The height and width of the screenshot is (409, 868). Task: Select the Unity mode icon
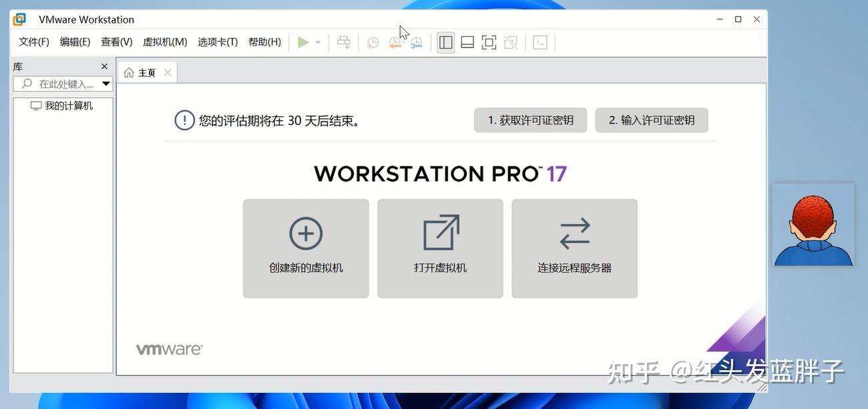click(x=511, y=42)
